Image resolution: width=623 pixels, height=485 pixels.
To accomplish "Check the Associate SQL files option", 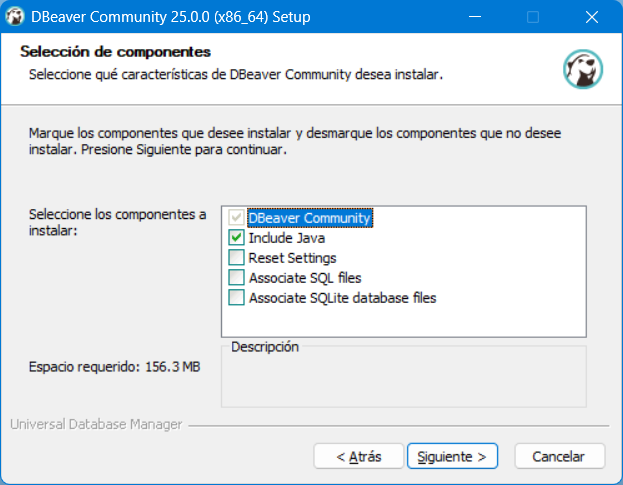I will [x=236, y=277].
